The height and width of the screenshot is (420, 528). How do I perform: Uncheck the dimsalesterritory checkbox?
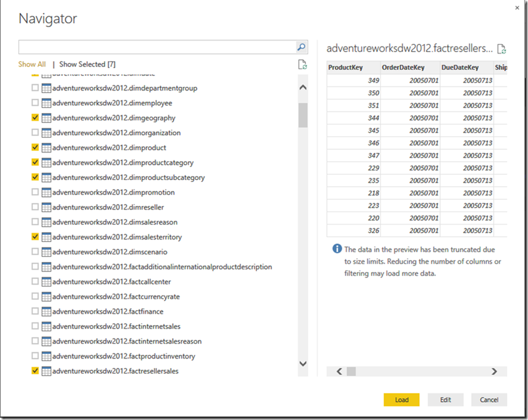[35, 237]
